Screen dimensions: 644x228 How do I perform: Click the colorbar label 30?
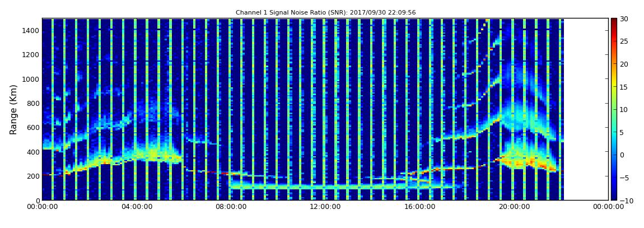[x=625, y=19]
